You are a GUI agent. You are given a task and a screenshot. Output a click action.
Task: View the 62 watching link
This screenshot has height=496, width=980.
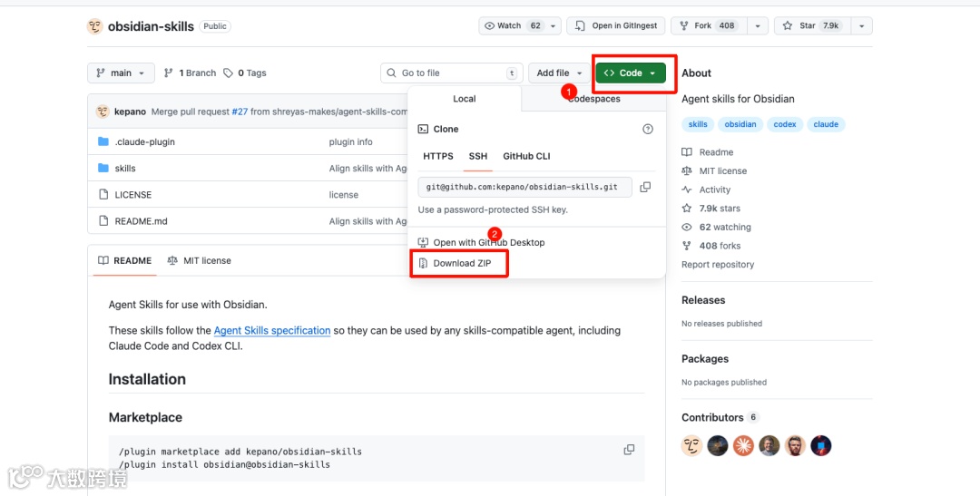tap(716, 228)
